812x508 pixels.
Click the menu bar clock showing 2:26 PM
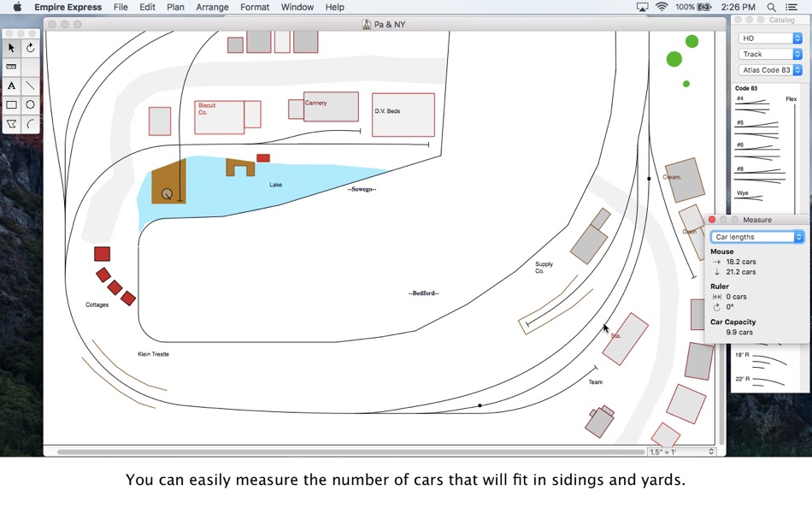738,7
